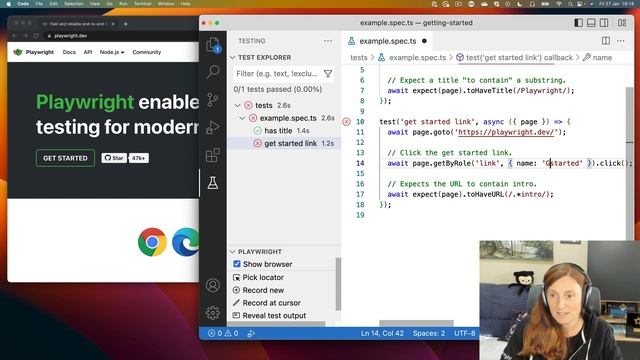Image resolution: width=640 pixels, height=360 pixels.
Task: Open the Node.js dropdown in browser navbar
Action: click(x=112, y=52)
